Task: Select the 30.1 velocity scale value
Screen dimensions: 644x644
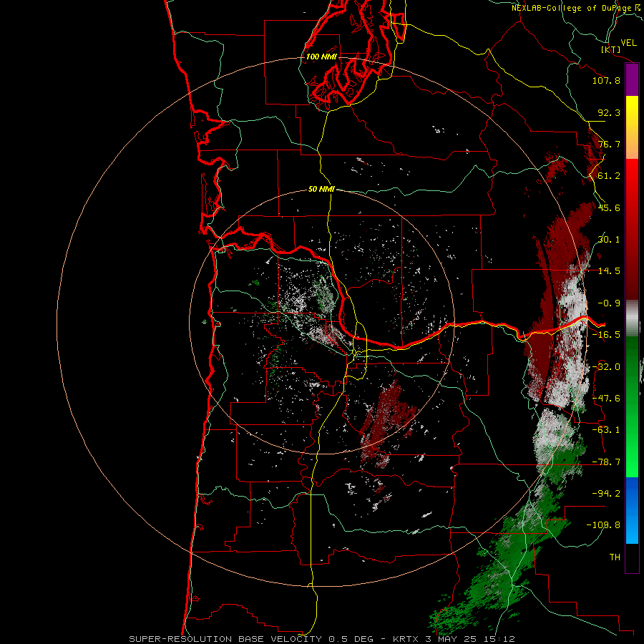Action: click(x=609, y=240)
